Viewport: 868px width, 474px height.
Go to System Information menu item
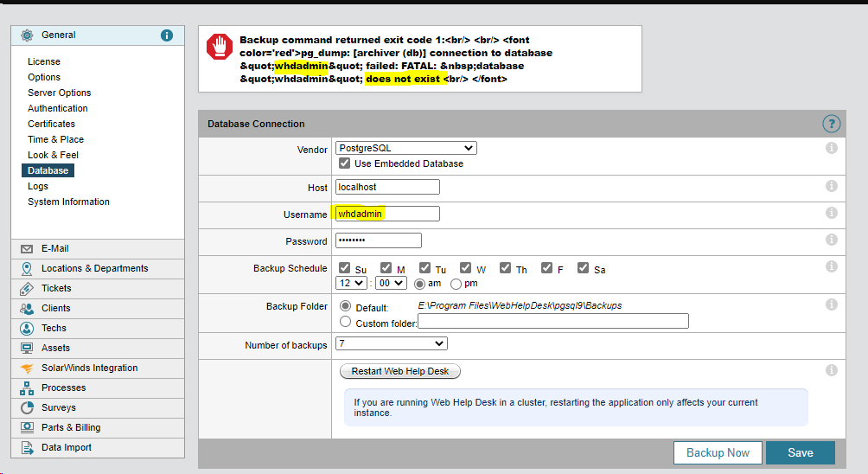click(68, 202)
